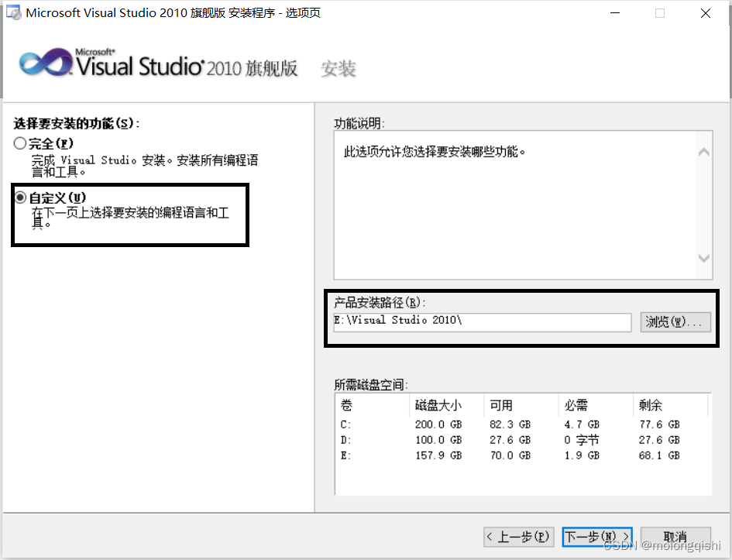This screenshot has height=560, width=732.
Task: Minimize the installer window
Action: (x=615, y=13)
